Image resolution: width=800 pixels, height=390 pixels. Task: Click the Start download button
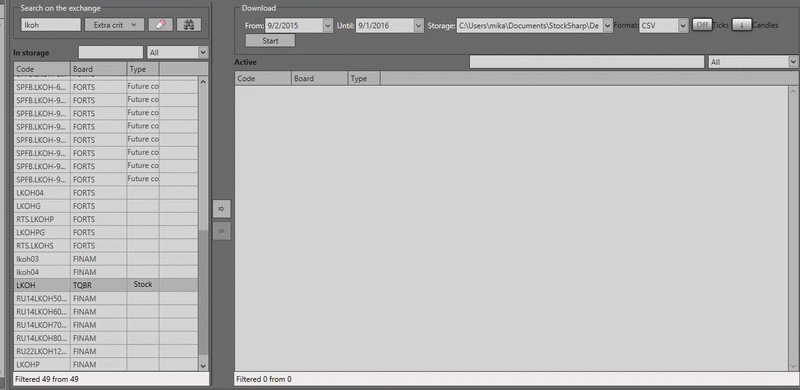pyautogui.click(x=270, y=41)
